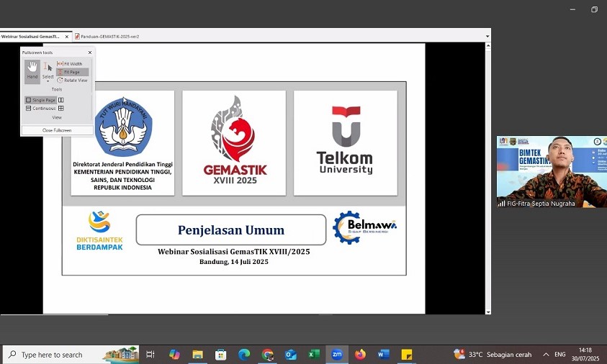Screen dimensions: 607x364
Task: Apply Fit Page zoom
Action: tap(72, 72)
